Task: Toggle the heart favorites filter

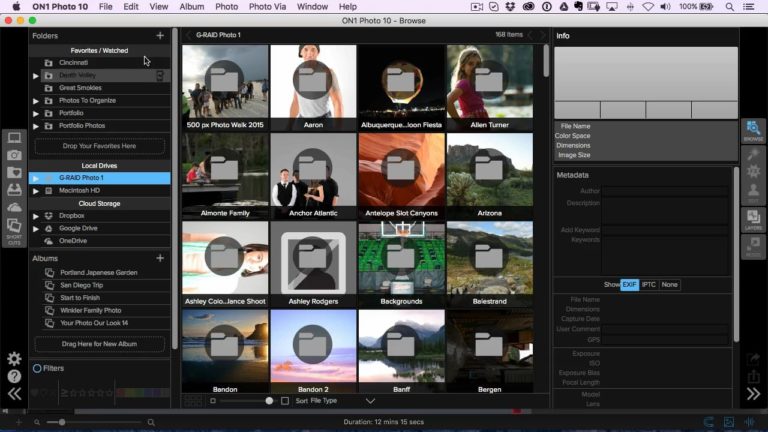Action: pos(35,393)
